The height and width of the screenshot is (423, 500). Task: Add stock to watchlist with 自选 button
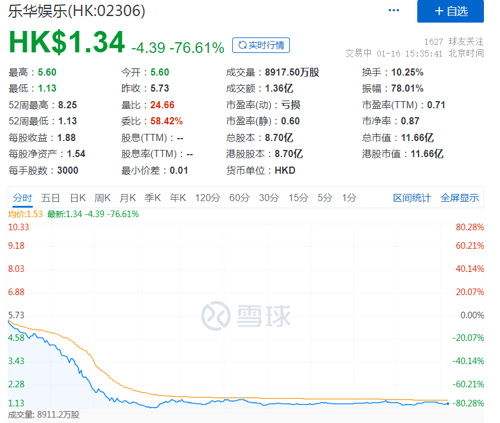450,11
